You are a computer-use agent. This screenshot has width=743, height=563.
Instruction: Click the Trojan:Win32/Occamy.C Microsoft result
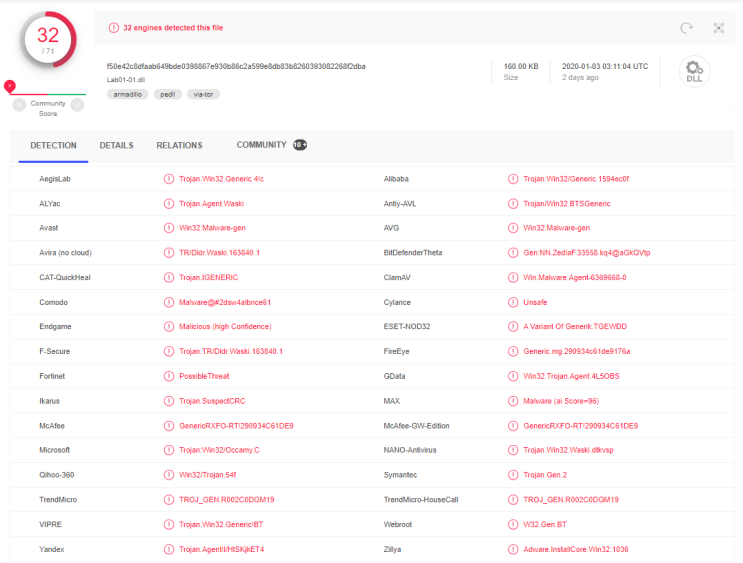[x=219, y=450]
